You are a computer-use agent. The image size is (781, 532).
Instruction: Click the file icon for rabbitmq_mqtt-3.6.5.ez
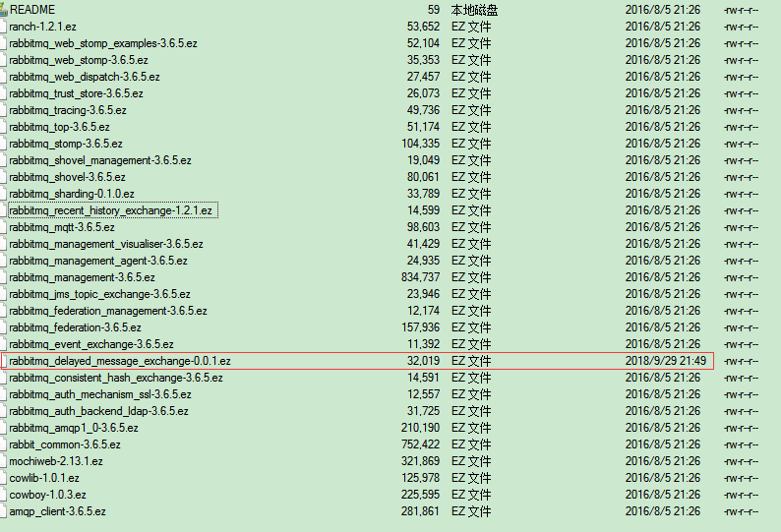pyautogui.click(x=4, y=227)
